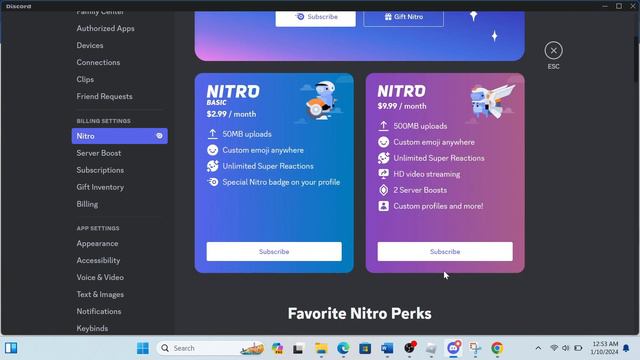Open Notifications settings

(x=99, y=311)
